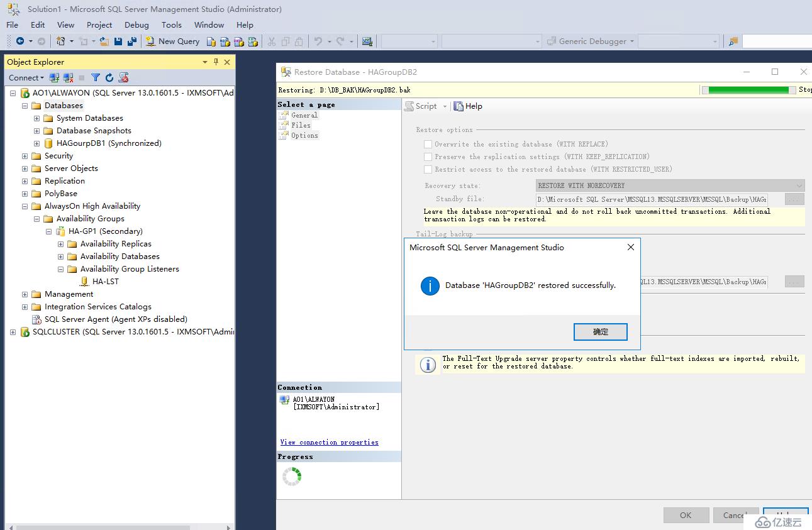Screen dimensions: 812x530
Task: Toggle Restrict access to restored database checkbox
Action: pos(428,169)
